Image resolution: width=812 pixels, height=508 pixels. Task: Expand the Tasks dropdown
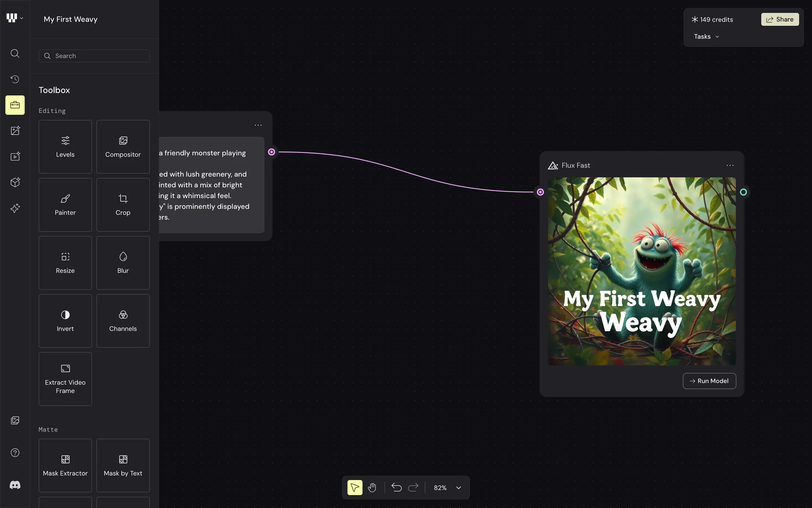pyautogui.click(x=706, y=37)
